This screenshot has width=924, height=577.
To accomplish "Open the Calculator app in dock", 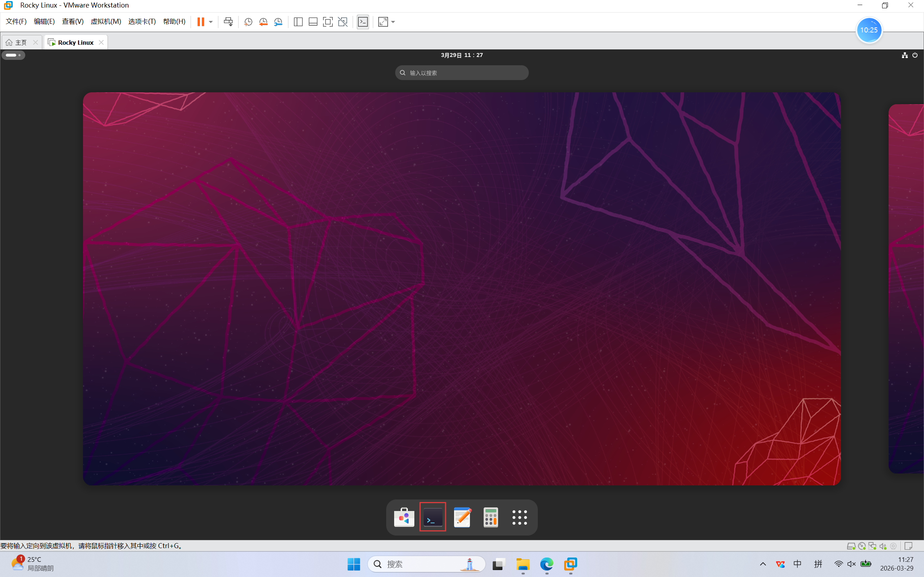I will 491,517.
